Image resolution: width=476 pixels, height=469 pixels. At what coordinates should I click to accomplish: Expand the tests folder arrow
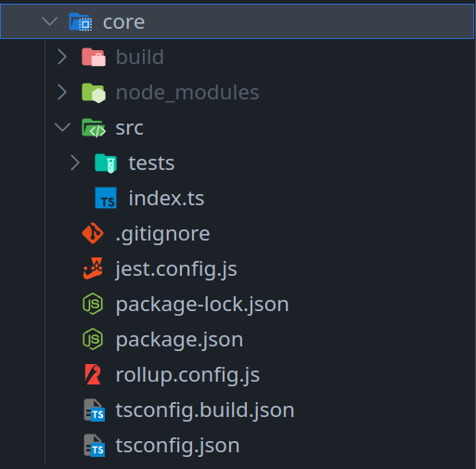pyautogui.click(x=75, y=163)
